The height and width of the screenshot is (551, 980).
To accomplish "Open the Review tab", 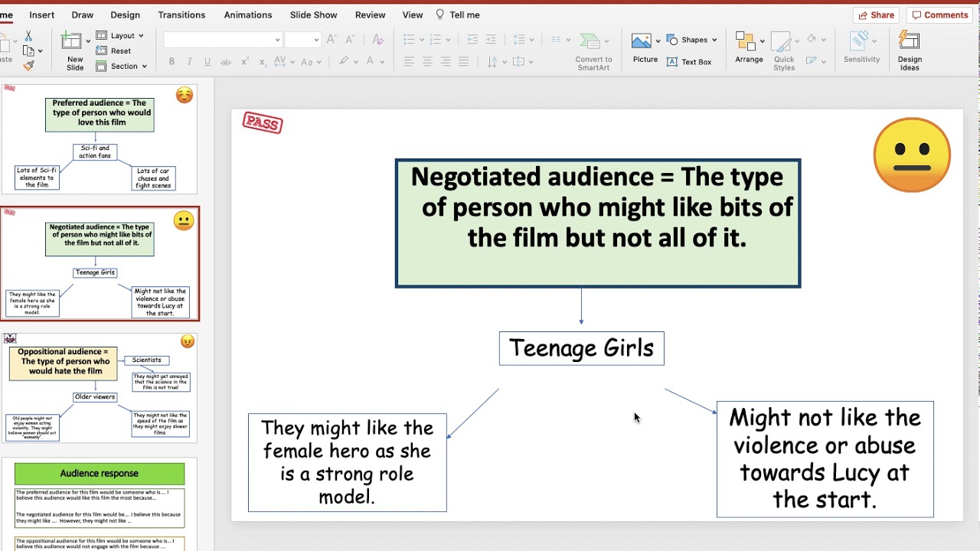I will [370, 15].
